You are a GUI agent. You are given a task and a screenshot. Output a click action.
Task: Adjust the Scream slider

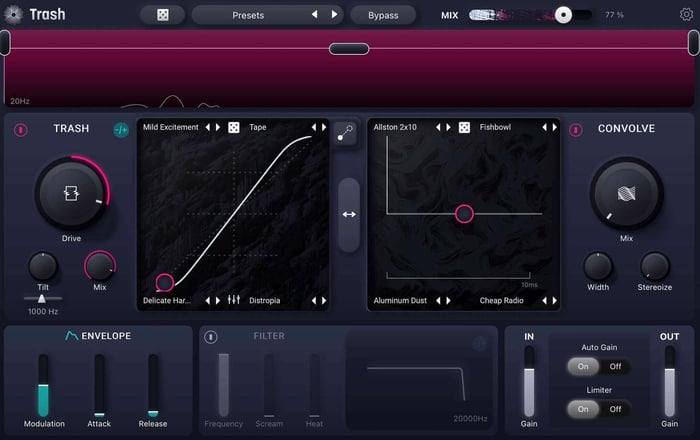[x=269, y=386]
